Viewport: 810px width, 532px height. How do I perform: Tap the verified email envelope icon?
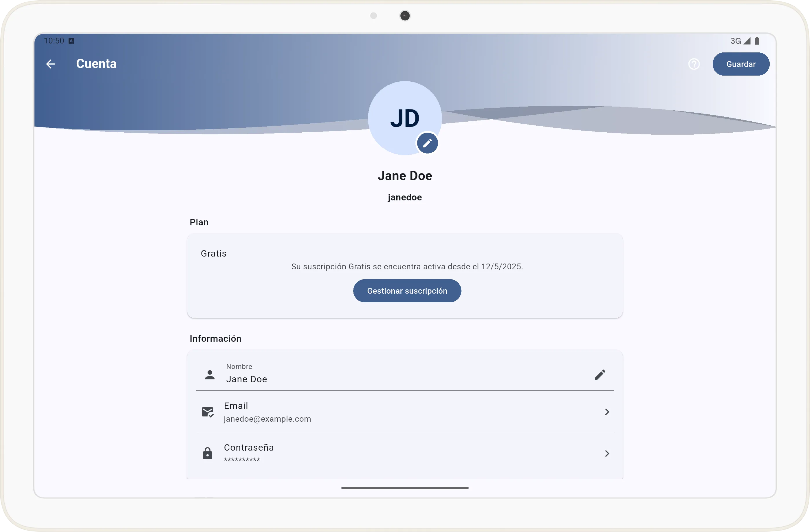click(x=208, y=412)
